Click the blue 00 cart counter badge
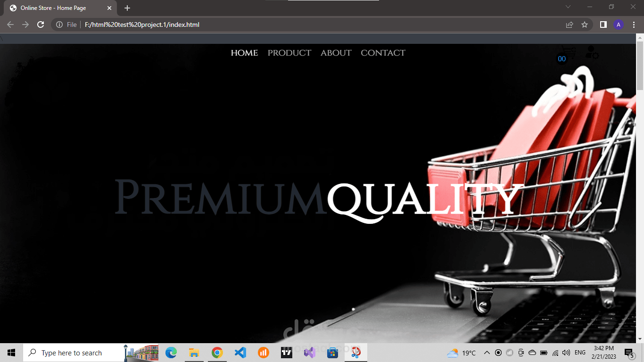This screenshot has width=644, height=362. (561, 59)
